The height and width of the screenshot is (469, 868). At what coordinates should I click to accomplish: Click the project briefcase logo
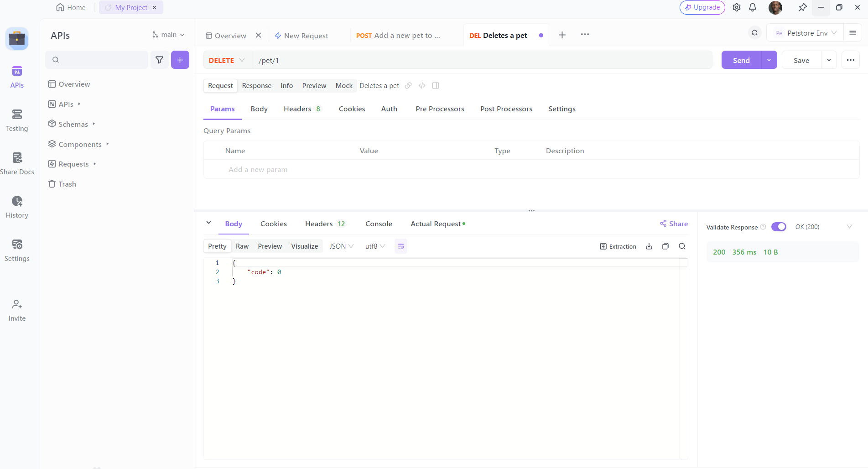tap(17, 39)
